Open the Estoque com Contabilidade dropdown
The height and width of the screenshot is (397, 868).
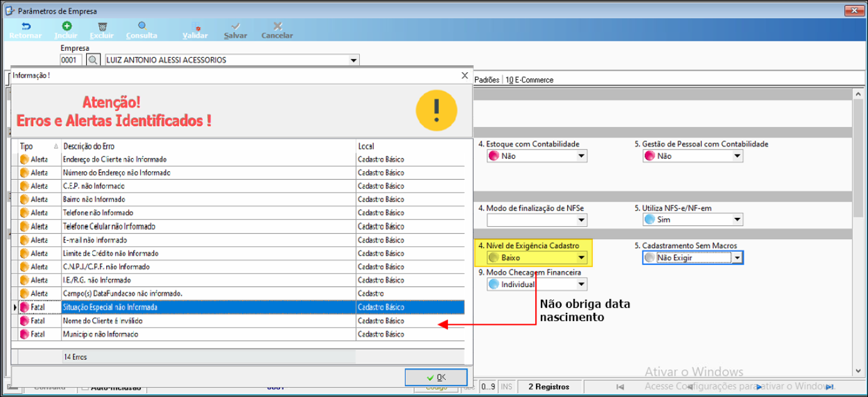coord(582,156)
